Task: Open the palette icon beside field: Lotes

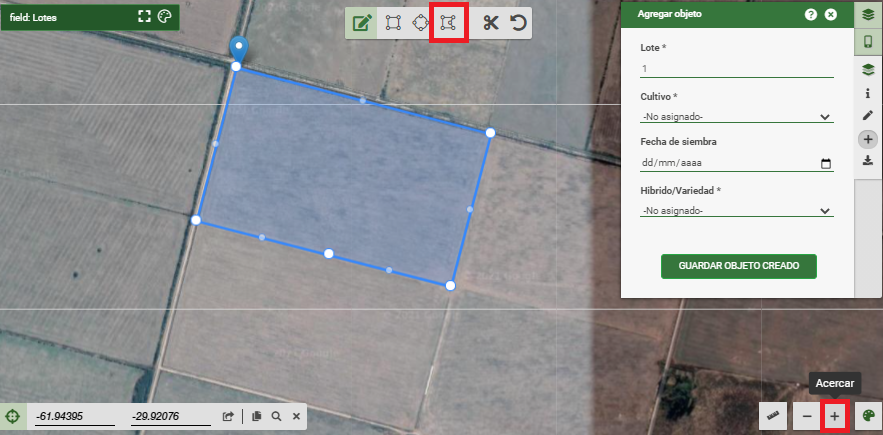Action: (164, 17)
